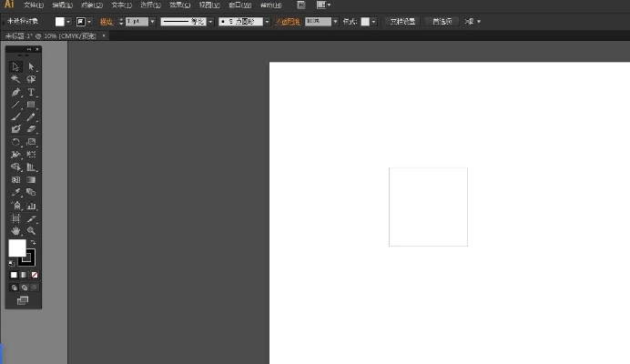This screenshot has width=630, height=364.
Task: Select the Rectangle tool
Action: [31, 105]
